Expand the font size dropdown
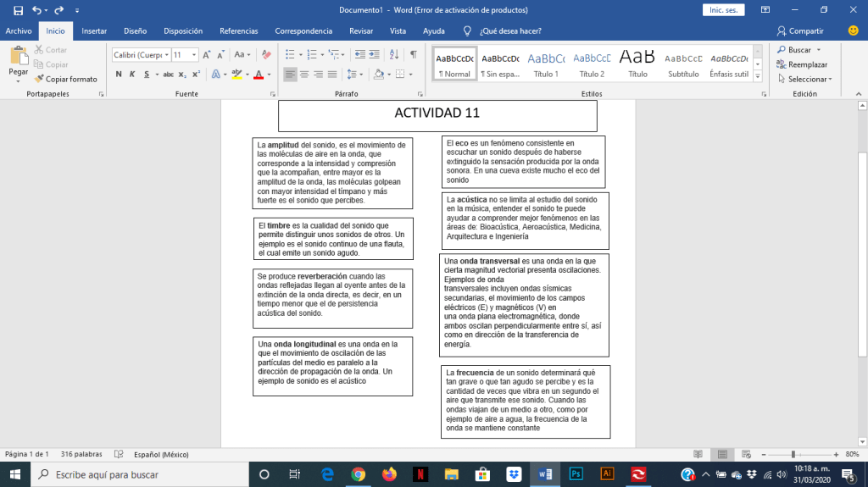The width and height of the screenshot is (868, 487). 195,54
